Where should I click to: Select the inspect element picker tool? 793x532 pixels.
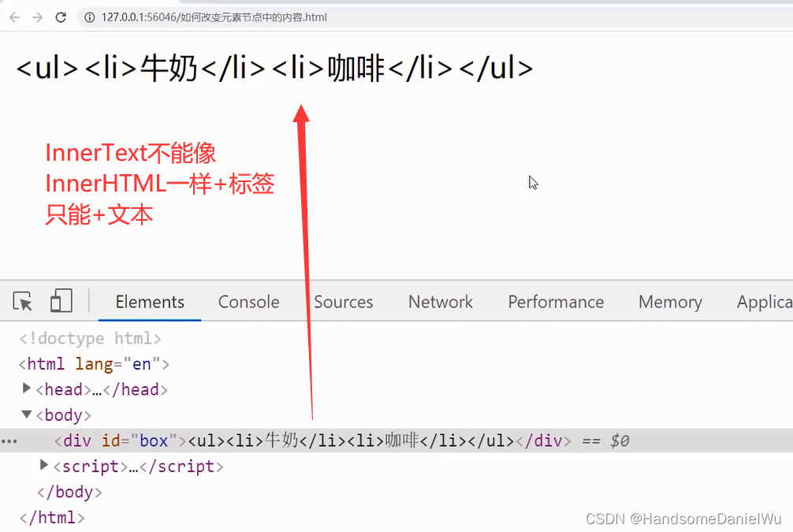(21, 300)
